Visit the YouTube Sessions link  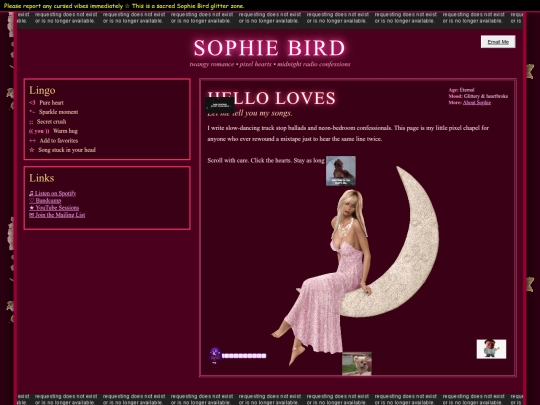[x=54, y=208]
